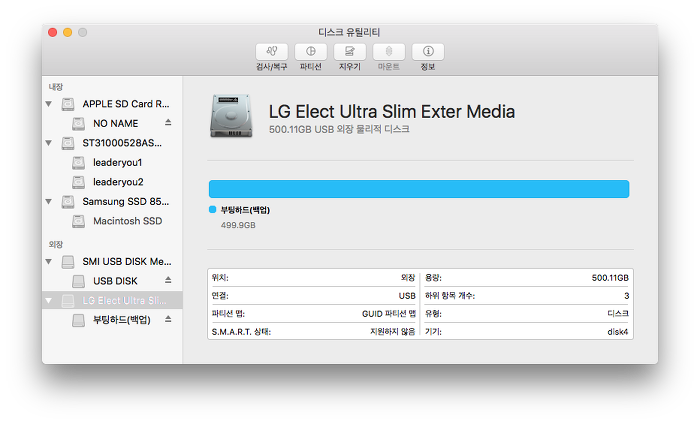This screenshot has width=700, height=424.
Task: Minimize the Disk Utility window
Action: (67, 32)
